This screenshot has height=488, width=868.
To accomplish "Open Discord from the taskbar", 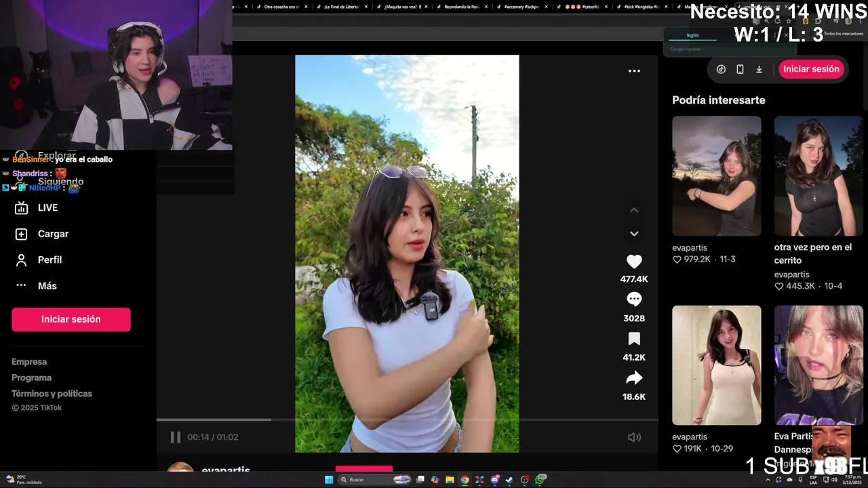I will click(x=495, y=480).
